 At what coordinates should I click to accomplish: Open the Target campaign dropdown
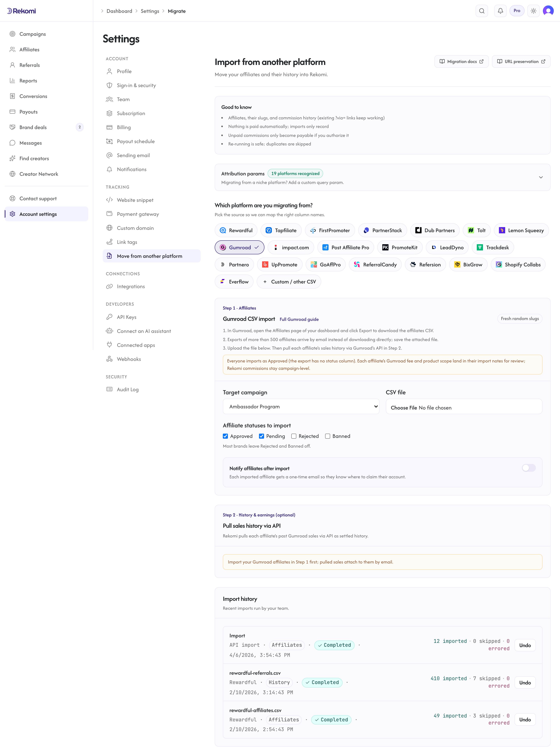tap(301, 406)
